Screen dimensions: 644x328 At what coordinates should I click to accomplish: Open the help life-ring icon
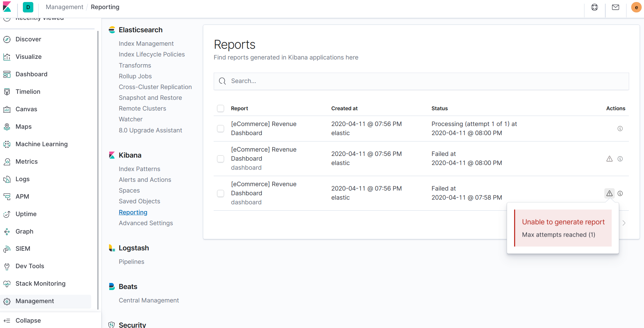[595, 7]
